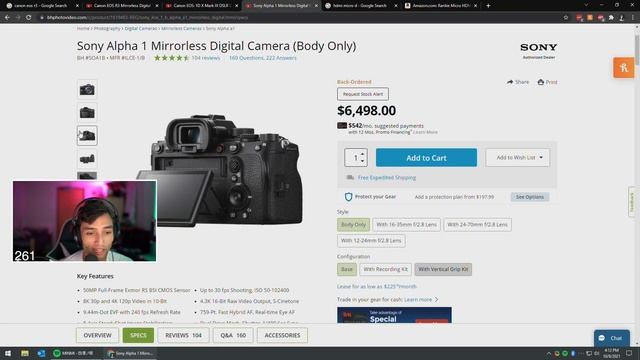Click the Free Expedited Shipping link

tap(387, 178)
